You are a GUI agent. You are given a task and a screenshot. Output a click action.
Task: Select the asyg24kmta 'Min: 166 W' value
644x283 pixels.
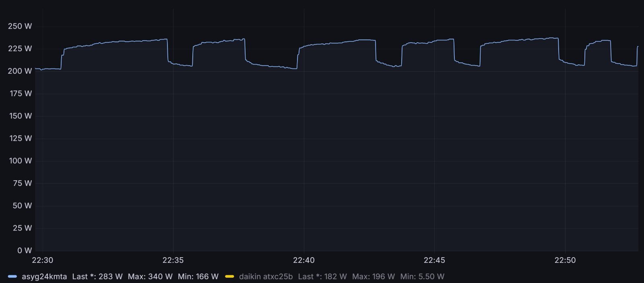point(198,277)
